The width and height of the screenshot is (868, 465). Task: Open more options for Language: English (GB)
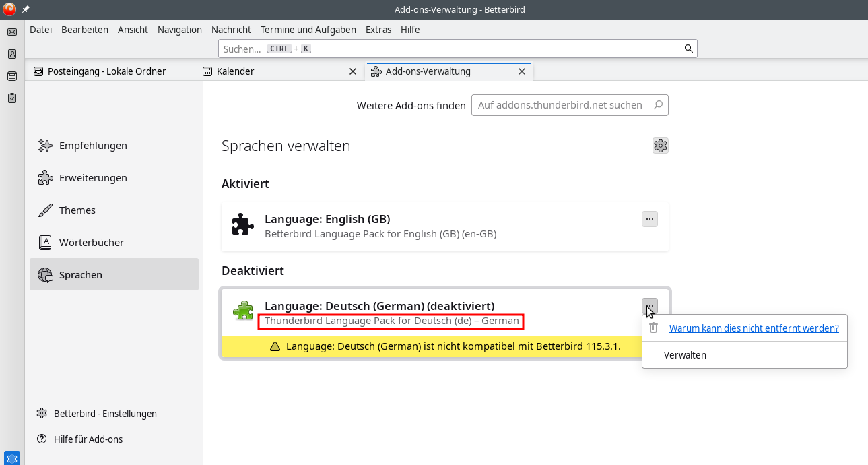click(x=649, y=219)
